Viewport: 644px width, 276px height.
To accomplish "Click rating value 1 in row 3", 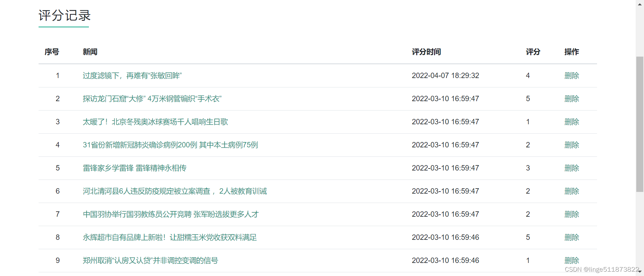I will pos(528,122).
